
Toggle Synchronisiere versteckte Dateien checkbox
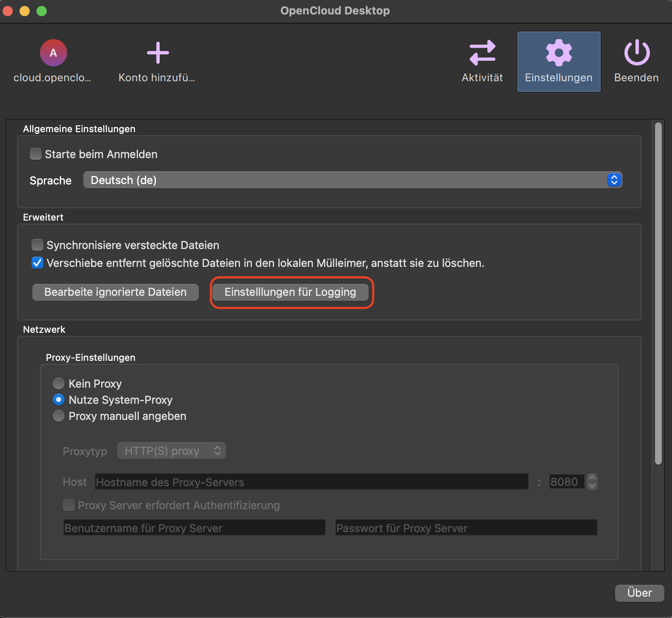click(37, 245)
